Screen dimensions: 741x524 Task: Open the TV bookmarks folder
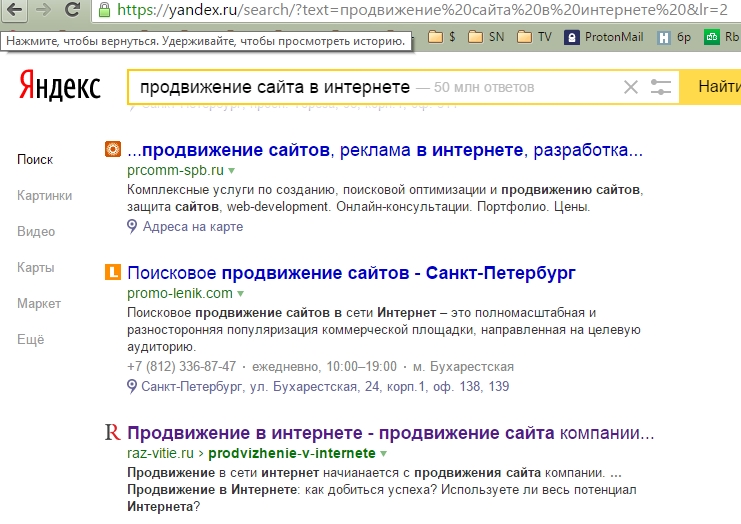[534, 37]
